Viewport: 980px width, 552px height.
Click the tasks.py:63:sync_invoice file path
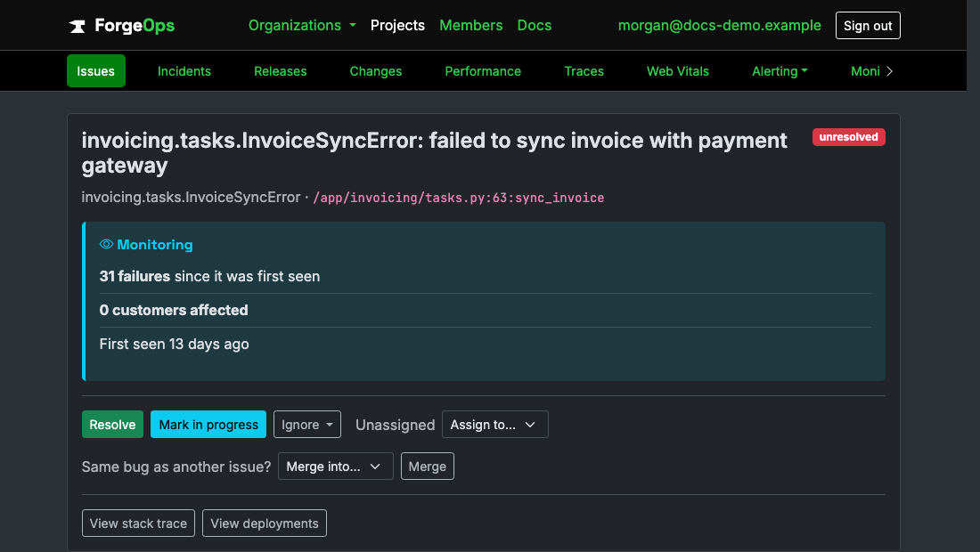coord(458,198)
